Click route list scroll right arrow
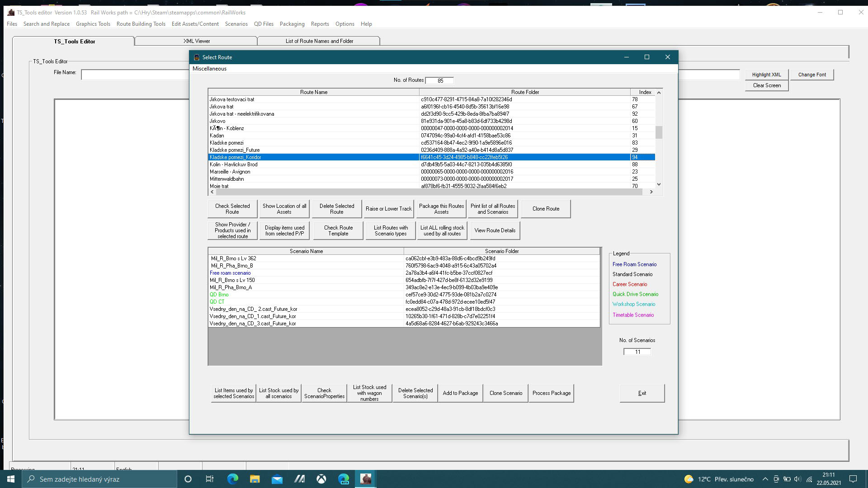Screen dimensions: 868x488 (651, 192)
